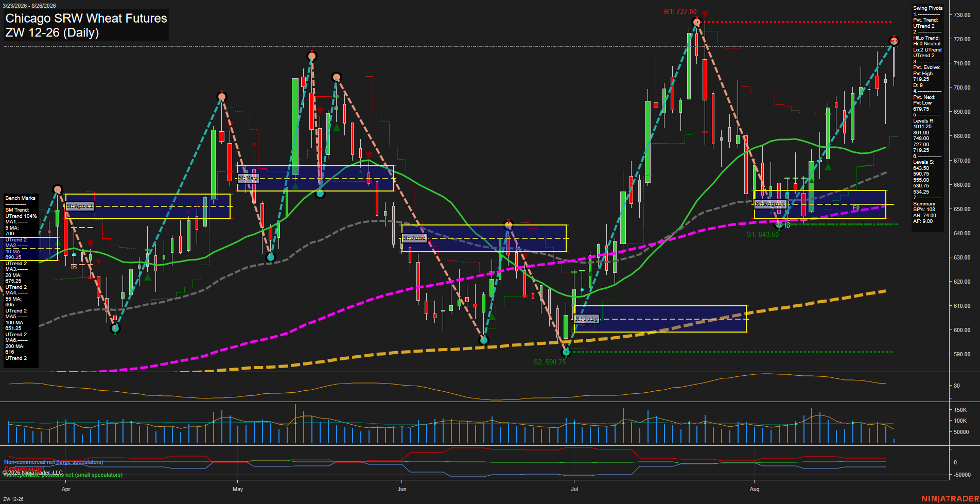Select the R1: 727.00 resistance label
The height and width of the screenshot is (504, 980).
pos(680,11)
